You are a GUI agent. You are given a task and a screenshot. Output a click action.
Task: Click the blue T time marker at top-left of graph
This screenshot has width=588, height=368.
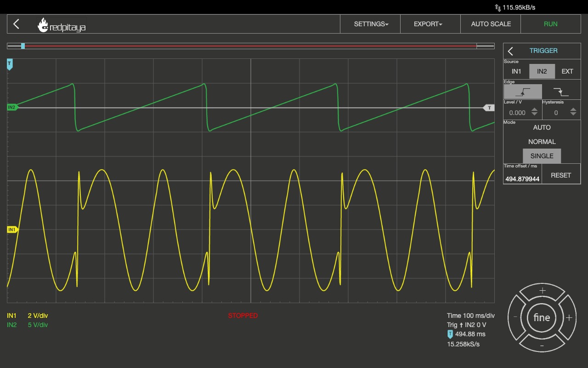click(x=10, y=64)
